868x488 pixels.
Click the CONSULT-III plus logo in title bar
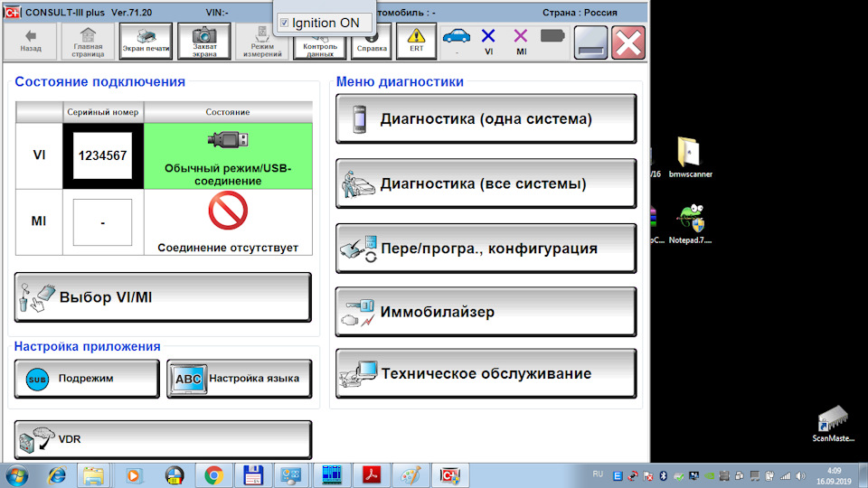click(12, 12)
